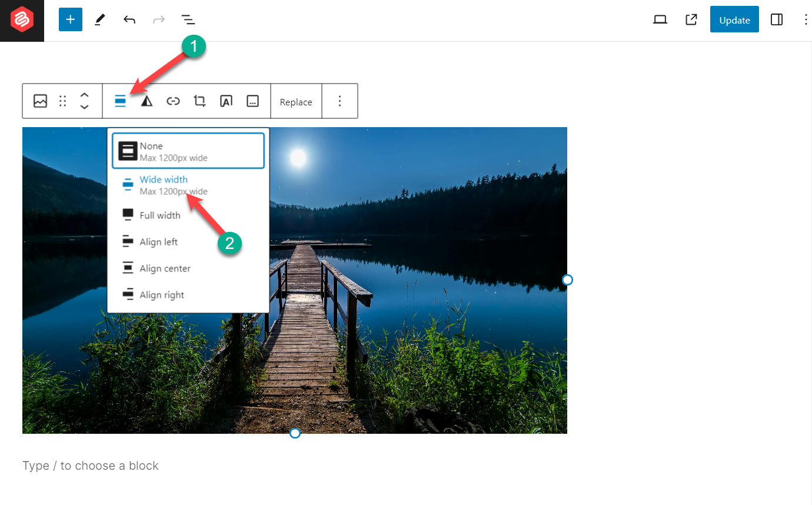Open the image alignment dropdown
812x505 pixels.
tap(120, 101)
